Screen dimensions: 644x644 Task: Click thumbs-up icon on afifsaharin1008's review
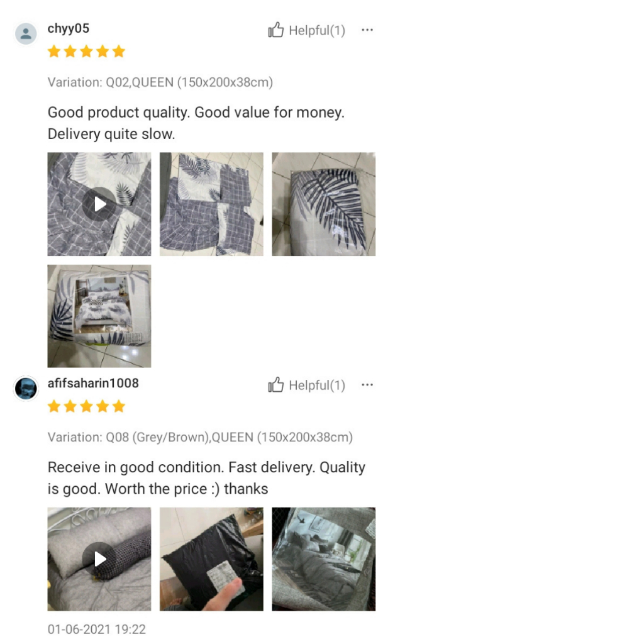click(275, 385)
